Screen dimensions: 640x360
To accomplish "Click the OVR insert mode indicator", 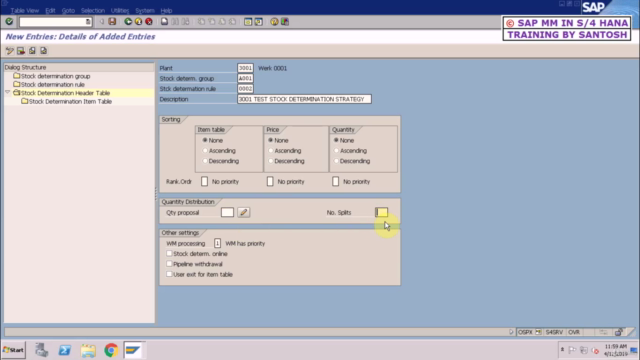I will (574, 332).
